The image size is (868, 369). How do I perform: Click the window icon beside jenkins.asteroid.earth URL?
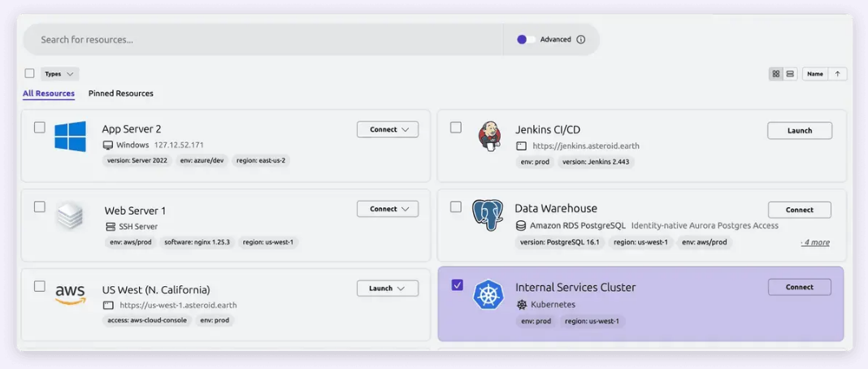pyautogui.click(x=520, y=146)
